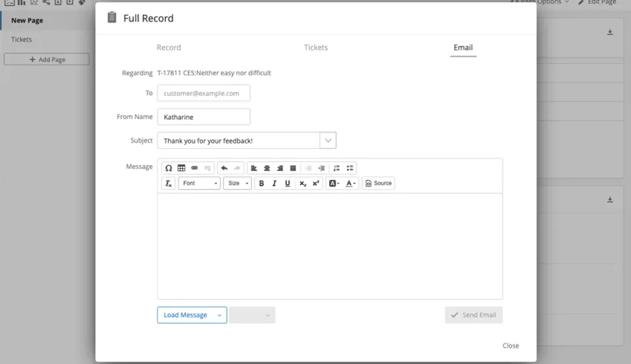The height and width of the screenshot is (364, 631).
Task: Open the Font dropdown
Action: (199, 183)
